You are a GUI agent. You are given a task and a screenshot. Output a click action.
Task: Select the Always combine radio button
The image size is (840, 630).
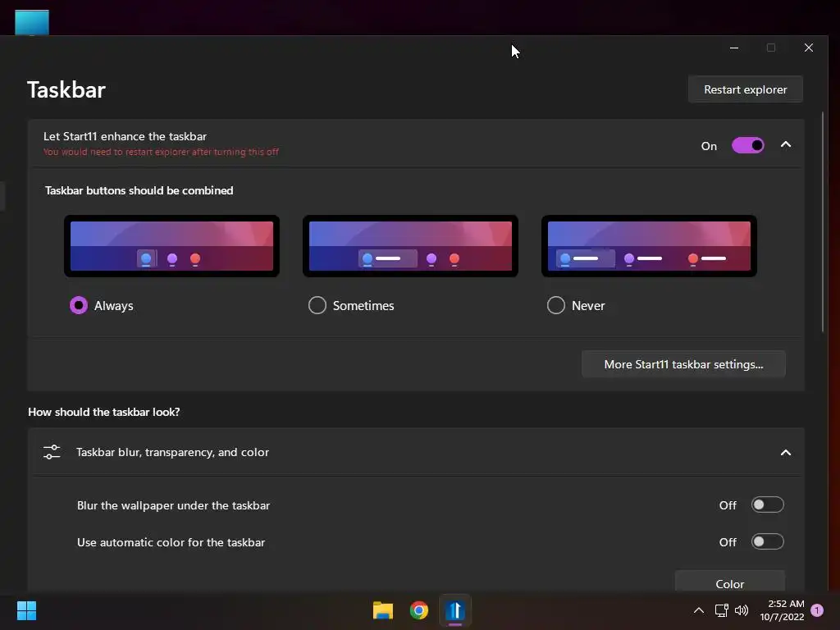click(x=79, y=305)
